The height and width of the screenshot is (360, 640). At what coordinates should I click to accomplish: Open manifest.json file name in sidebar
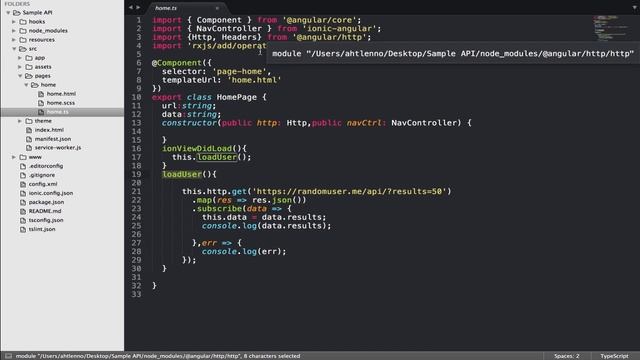click(53, 139)
